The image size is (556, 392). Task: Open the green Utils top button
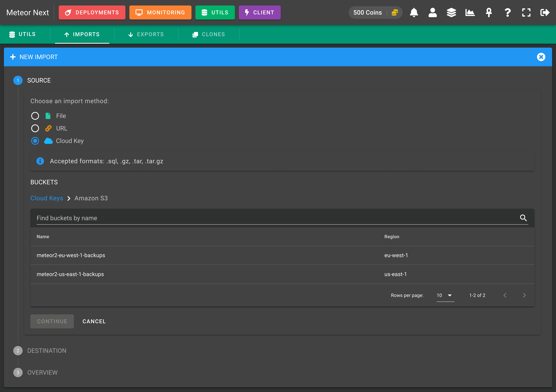point(215,12)
